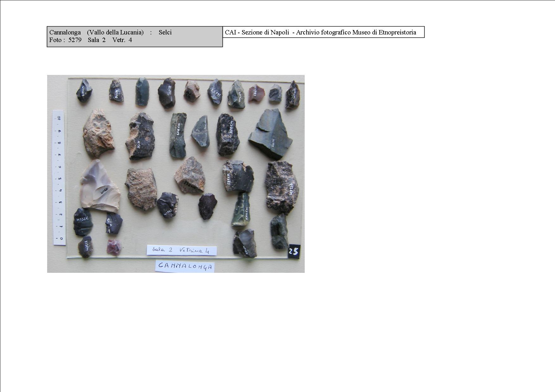Select the word "Cannalonga" in the header box
The height and width of the screenshot is (392, 555).
coord(65,32)
